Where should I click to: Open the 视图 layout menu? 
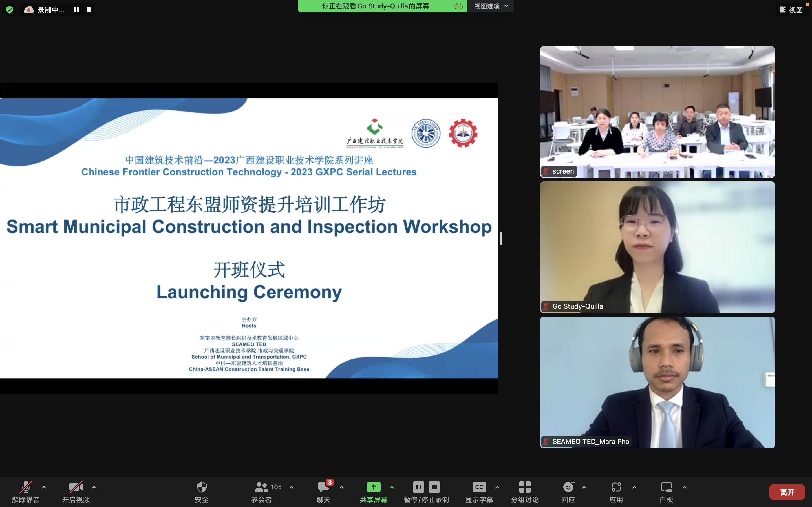click(791, 10)
